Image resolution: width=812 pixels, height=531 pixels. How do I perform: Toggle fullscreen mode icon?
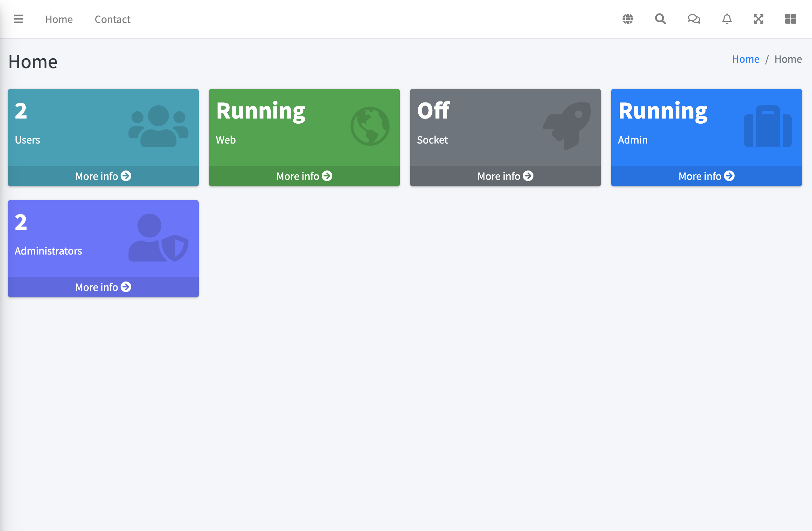pos(759,19)
